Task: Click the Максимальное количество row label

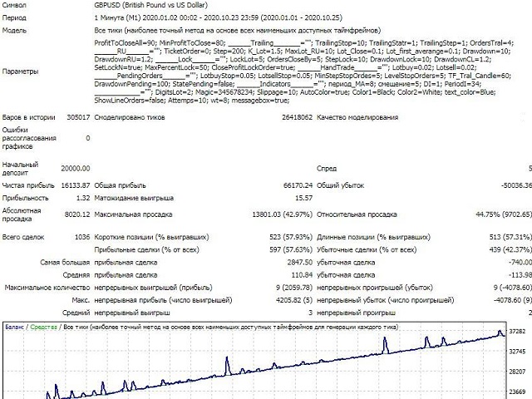Action: 47,288
